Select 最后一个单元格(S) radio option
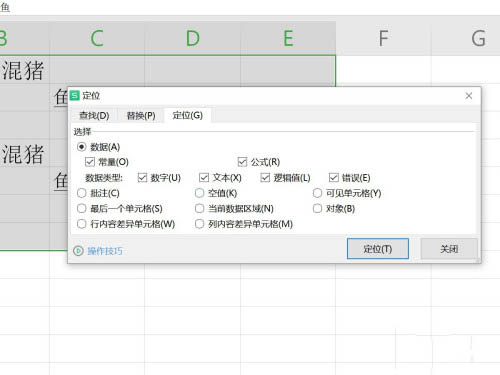 pyautogui.click(x=82, y=209)
